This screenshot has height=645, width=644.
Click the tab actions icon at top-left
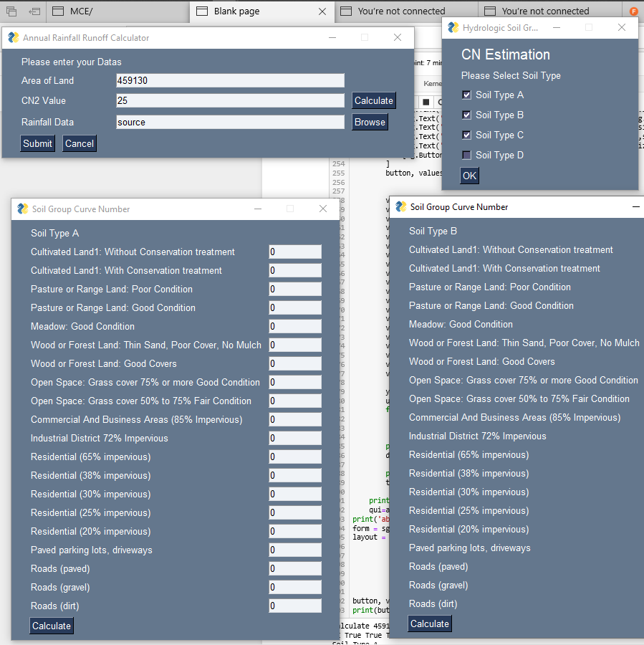click(11, 11)
